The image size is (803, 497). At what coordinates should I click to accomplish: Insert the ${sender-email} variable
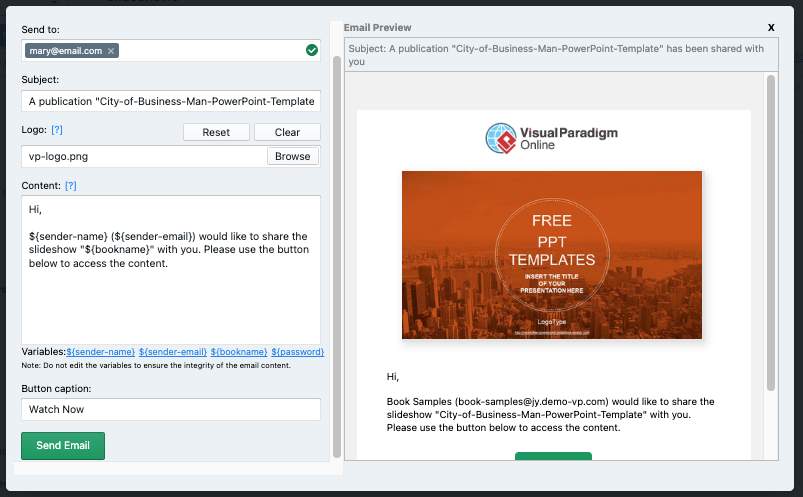(173, 352)
